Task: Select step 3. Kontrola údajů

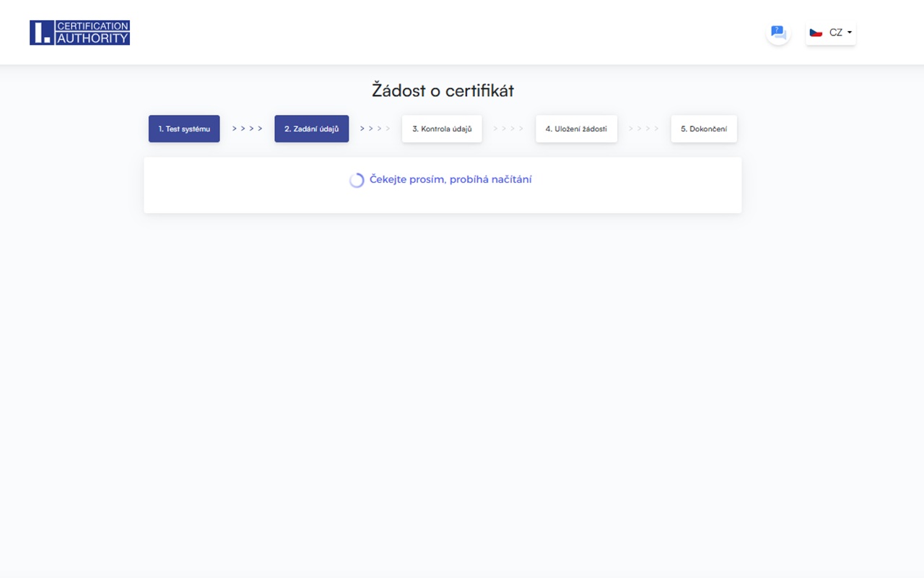Action: 442,129
